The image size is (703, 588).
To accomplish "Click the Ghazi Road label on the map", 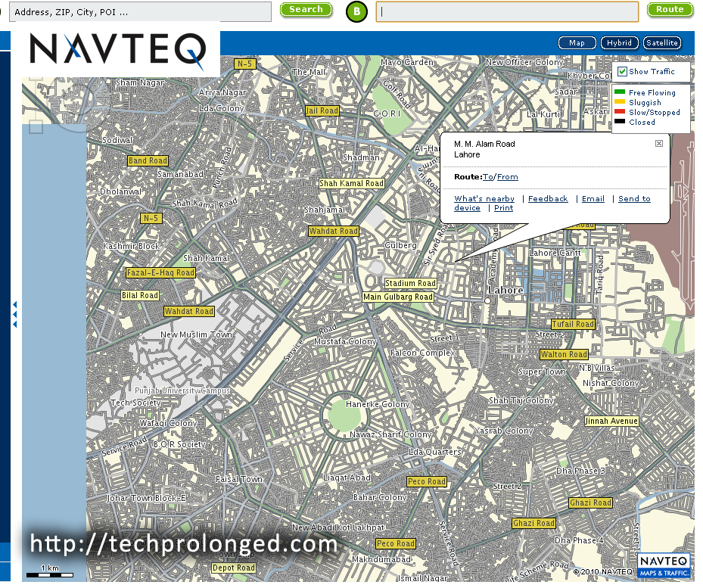I will pos(591,502).
